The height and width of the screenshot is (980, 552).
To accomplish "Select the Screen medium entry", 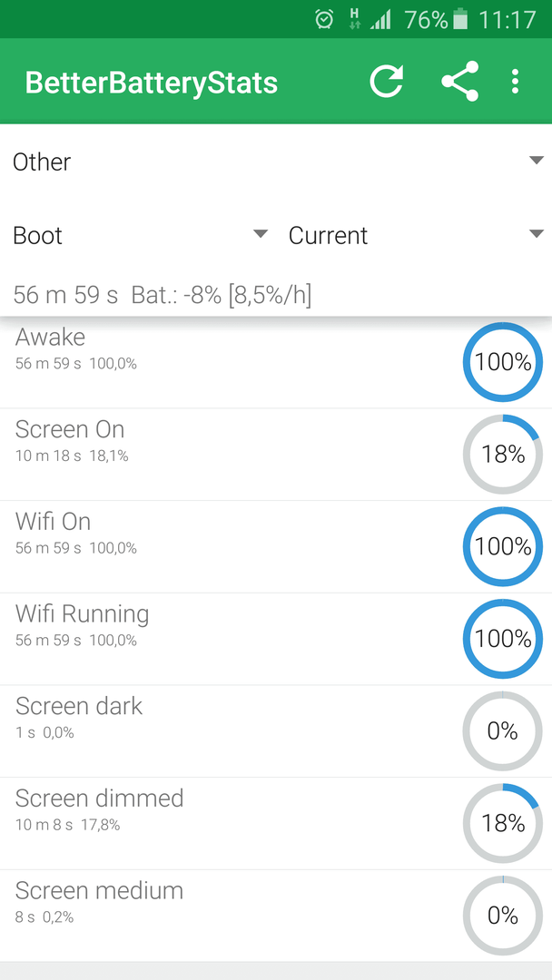I will click(x=276, y=916).
